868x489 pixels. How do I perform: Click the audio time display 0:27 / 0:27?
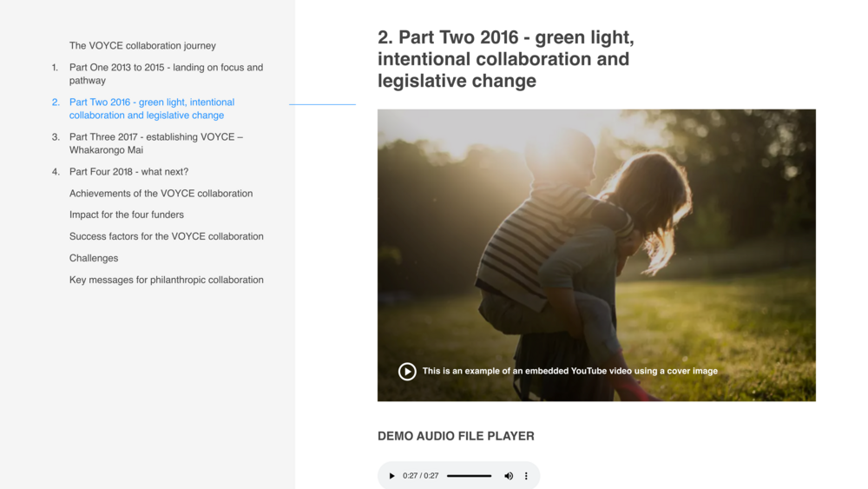pyautogui.click(x=420, y=476)
